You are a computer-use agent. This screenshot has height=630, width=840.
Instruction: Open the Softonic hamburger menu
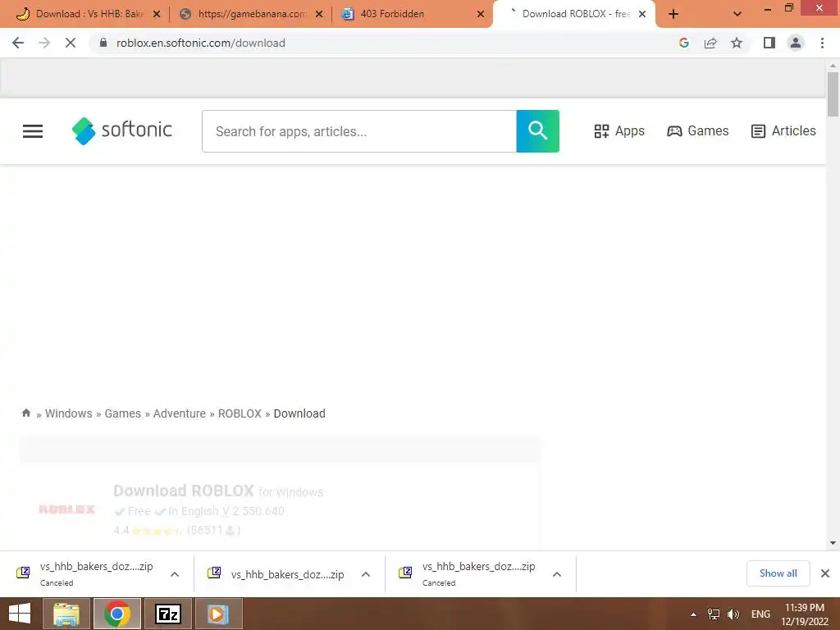pos(33,131)
